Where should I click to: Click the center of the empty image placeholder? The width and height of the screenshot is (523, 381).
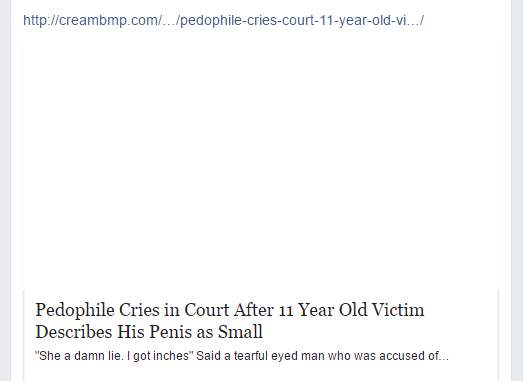[261, 165]
